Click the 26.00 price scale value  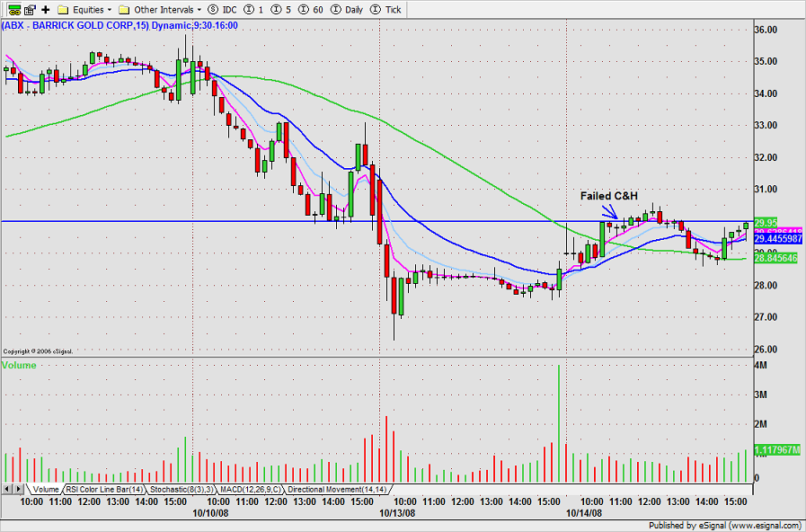coord(766,350)
